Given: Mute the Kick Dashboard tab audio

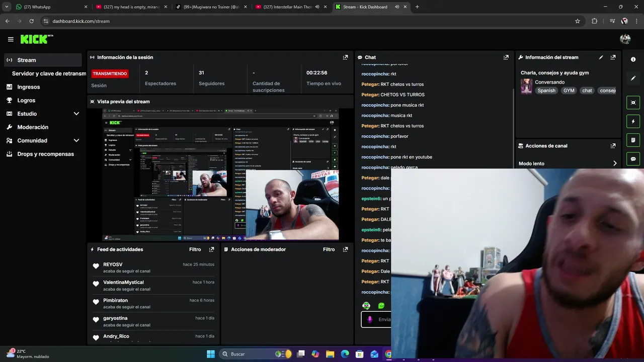Looking at the screenshot, I should [x=397, y=7].
